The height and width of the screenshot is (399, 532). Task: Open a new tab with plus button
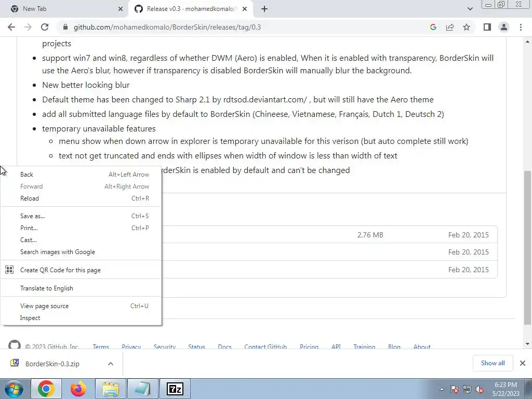[x=264, y=9]
